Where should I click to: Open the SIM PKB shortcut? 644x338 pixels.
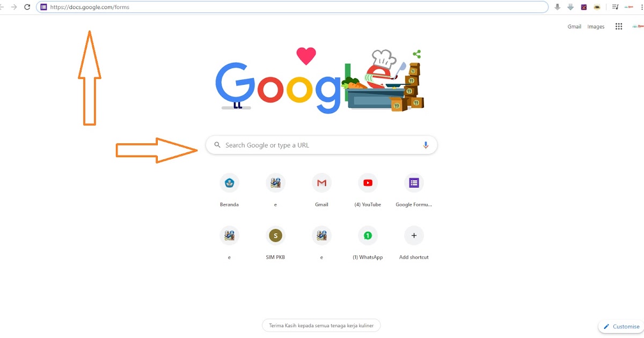pyautogui.click(x=275, y=243)
